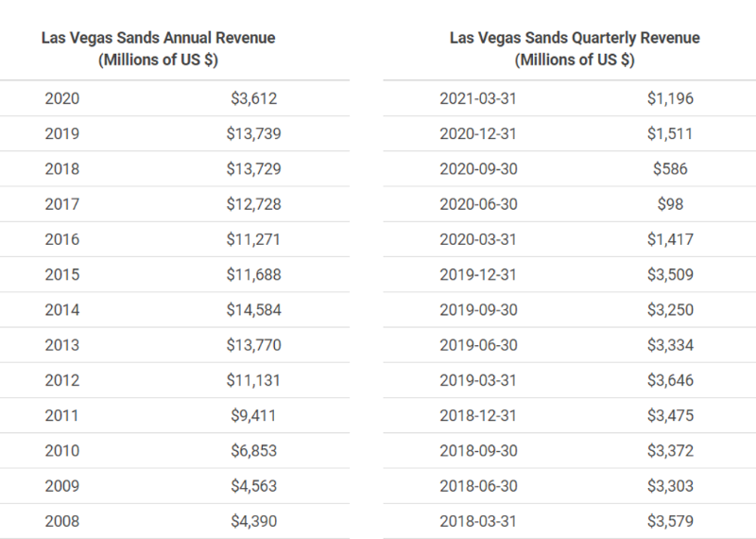This screenshot has width=756, height=539.
Task: Select the 2018 year row in the annual table
Action: 61,168
